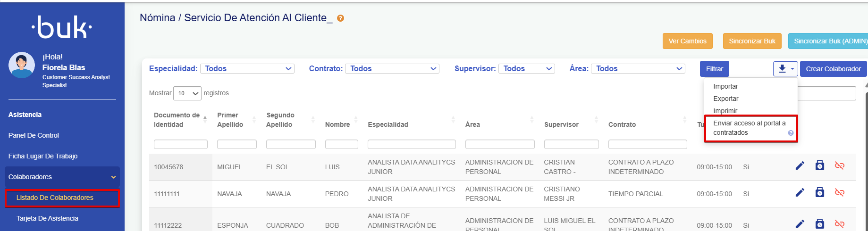Click the pencil edit icon for MIGUEL
Screen dimensions: 868x231
(x=800, y=165)
